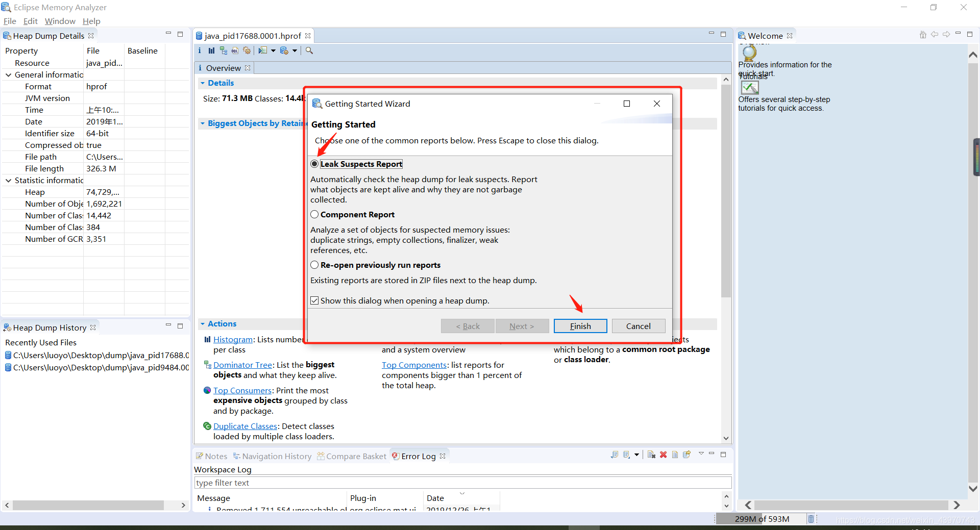Click Finish in Getting Started Wizard
The width and height of the screenshot is (980, 530).
click(580, 326)
